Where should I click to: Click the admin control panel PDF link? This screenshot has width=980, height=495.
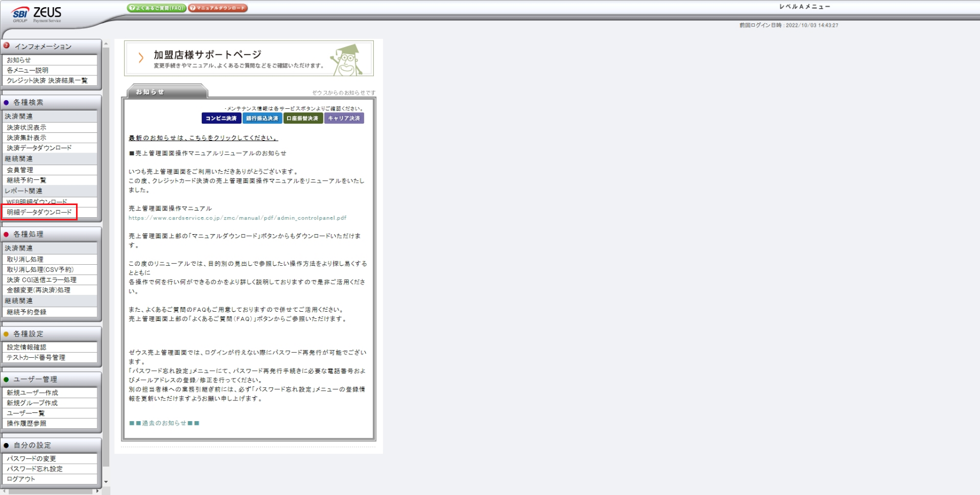pyautogui.click(x=237, y=218)
